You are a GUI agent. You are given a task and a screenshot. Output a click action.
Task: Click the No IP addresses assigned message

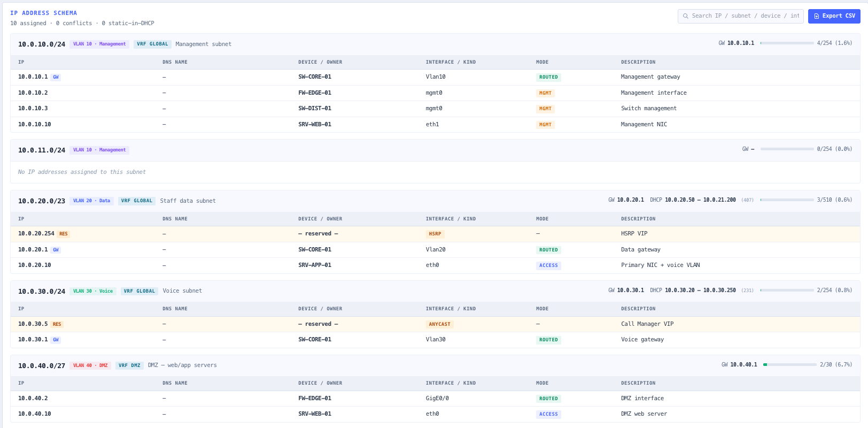[x=82, y=172]
